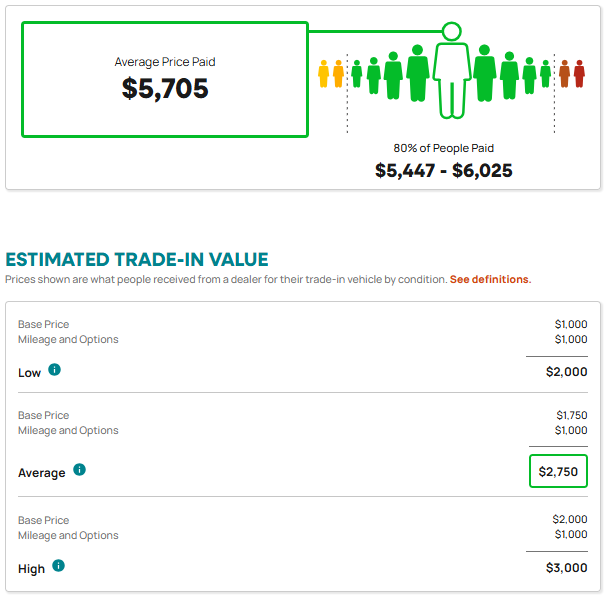This screenshot has width=609, height=598.
Task: Open the info icon next to High
Action: pyautogui.click(x=58, y=565)
